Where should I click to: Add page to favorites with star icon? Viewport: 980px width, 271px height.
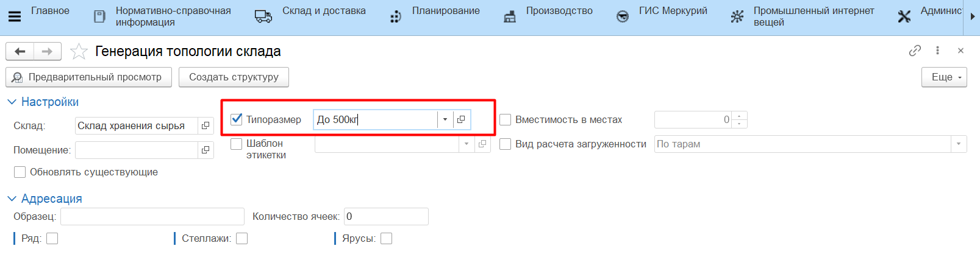coord(79,52)
